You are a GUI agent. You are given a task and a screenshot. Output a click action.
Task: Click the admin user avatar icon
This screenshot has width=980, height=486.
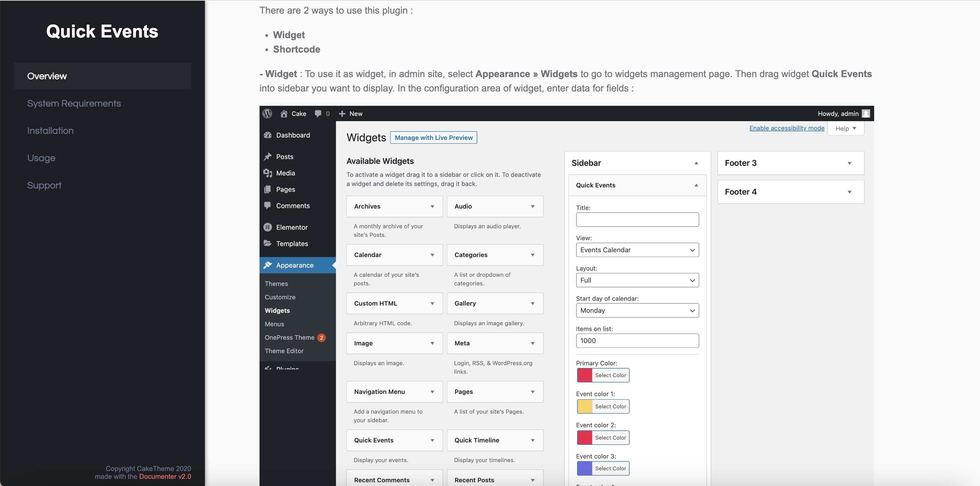[x=866, y=114]
